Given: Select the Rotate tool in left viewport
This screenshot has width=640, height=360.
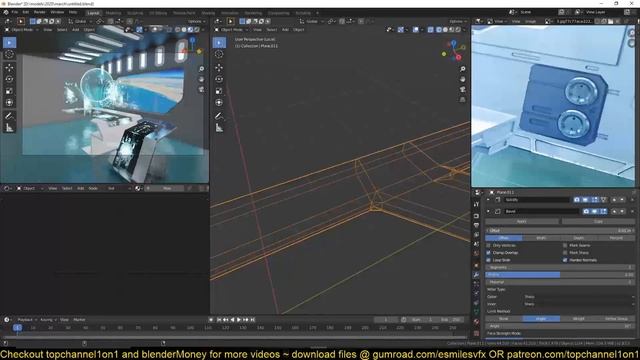Looking at the screenshot, I should pyautogui.click(x=9, y=79).
